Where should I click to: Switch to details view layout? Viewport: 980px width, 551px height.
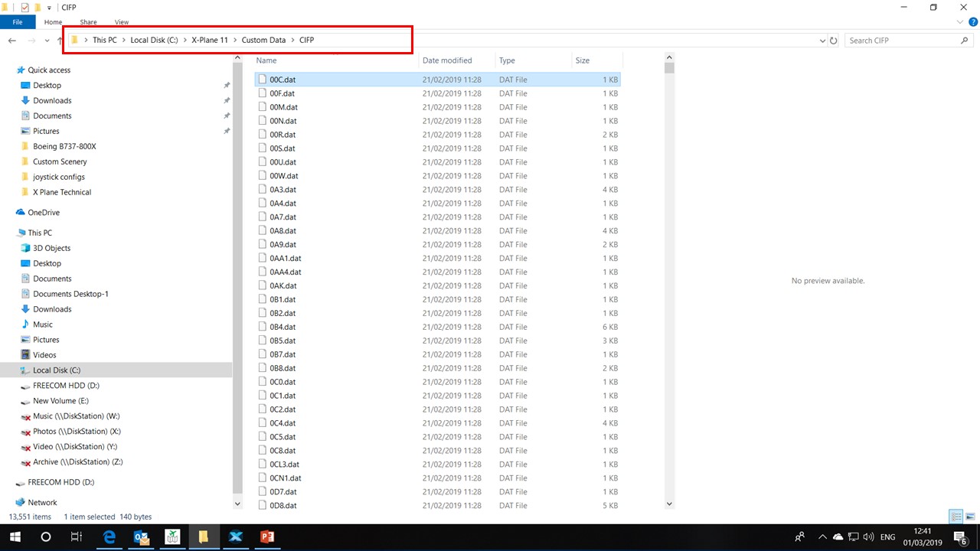tap(955, 517)
